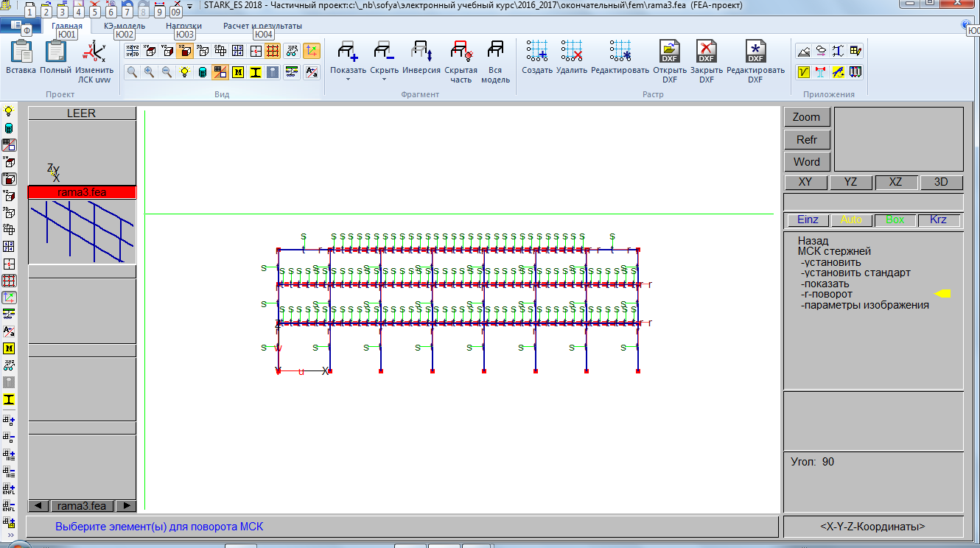The width and height of the screenshot is (980, 548).
Task: Click Скрытая часть icon
Action: pyautogui.click(x=461, y=52)
